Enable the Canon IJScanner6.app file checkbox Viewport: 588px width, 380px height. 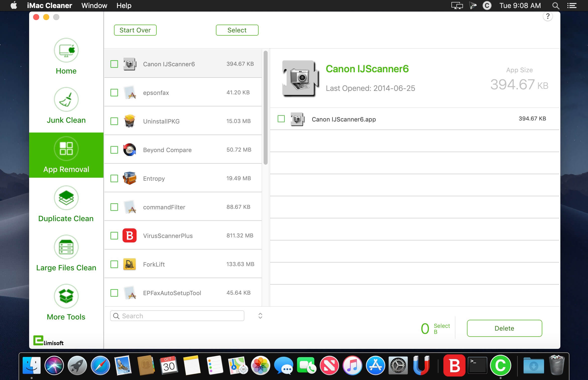(x=281, y=119)
